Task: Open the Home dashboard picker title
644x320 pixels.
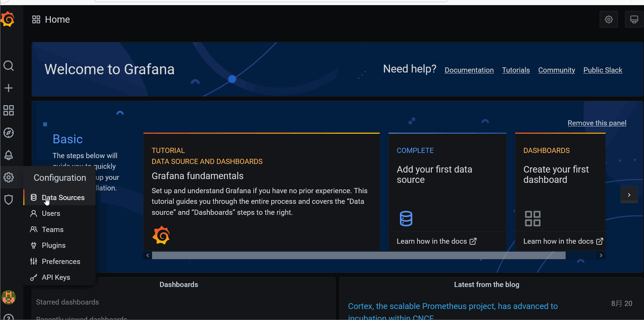Action: pos(57,20)
